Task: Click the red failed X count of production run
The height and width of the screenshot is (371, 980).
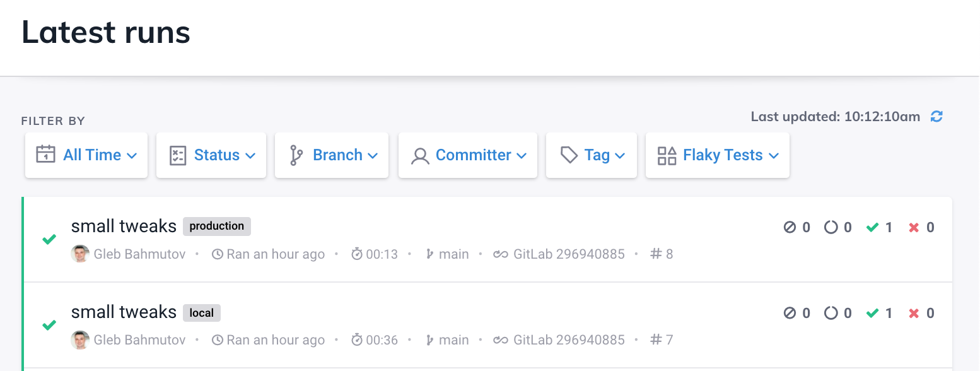Action: point(914,227)
